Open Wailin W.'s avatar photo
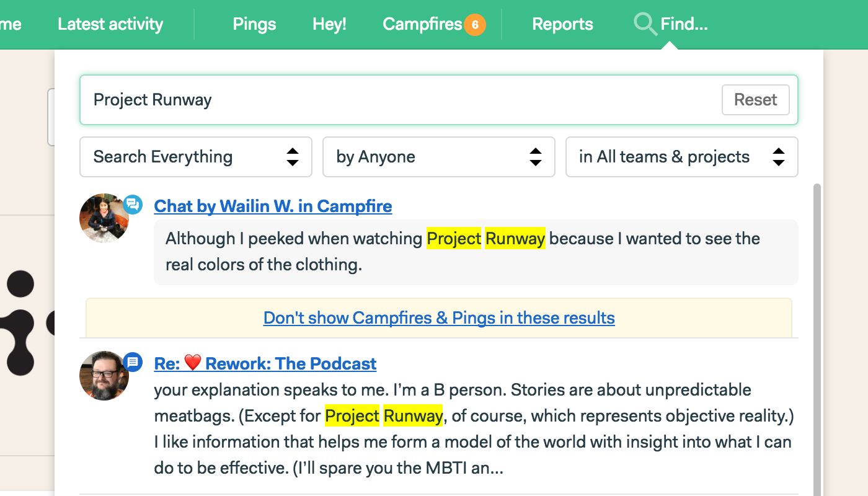This screenshot has height=496, width=868. (104, 218)
